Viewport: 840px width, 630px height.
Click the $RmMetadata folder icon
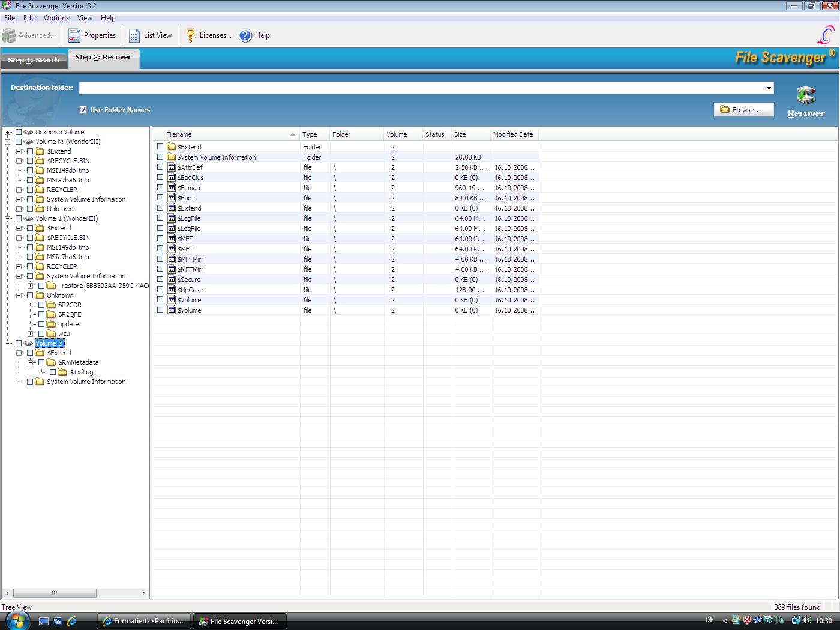pyautogui.click(x=51, y=362)
